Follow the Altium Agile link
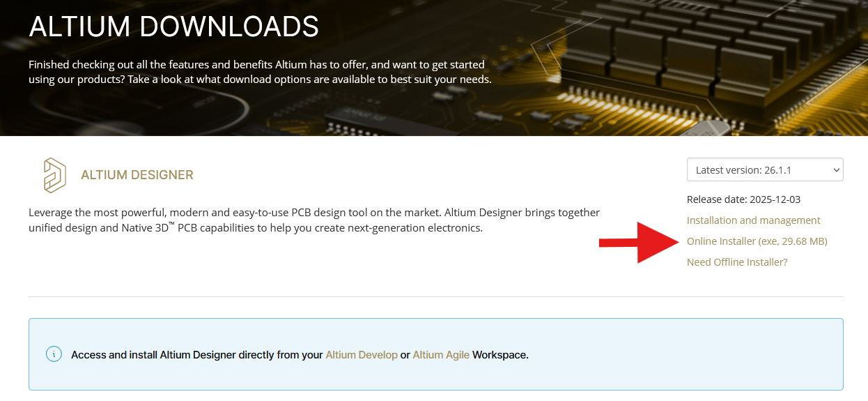Image resolution: width=868 pixels, height=401 pixels. 441,355
